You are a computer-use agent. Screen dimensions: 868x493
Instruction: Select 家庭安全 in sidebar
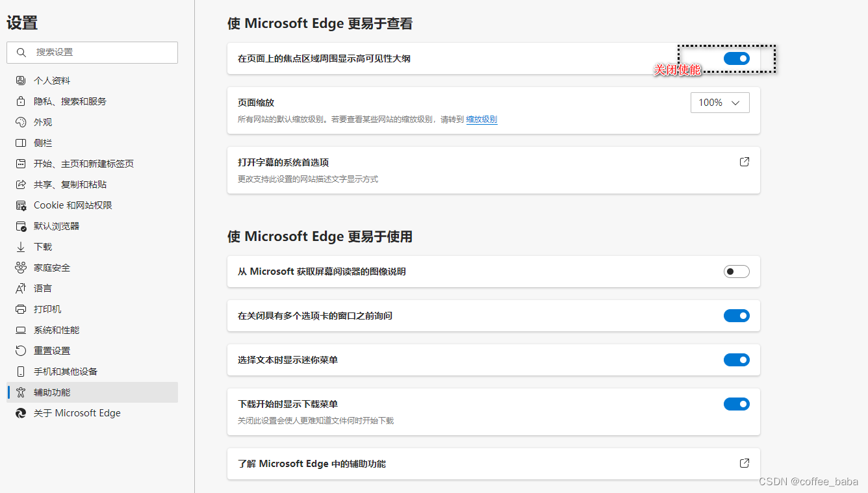(92, 268)
